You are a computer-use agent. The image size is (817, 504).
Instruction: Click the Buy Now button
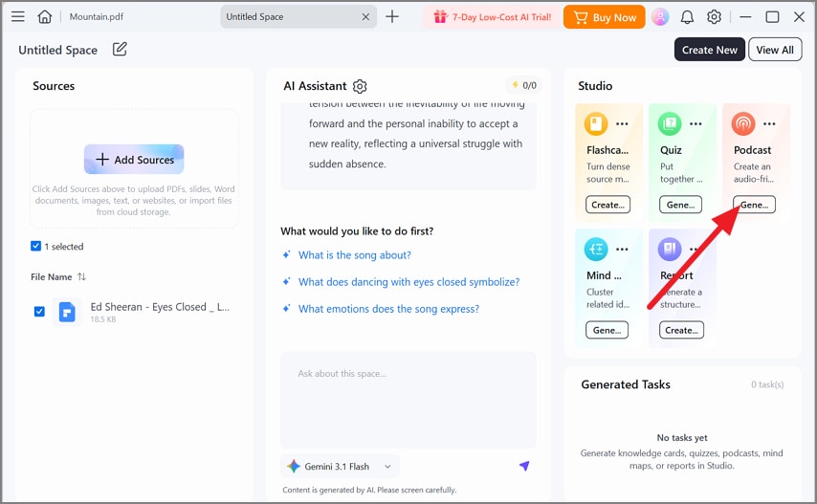coord(604,17)
